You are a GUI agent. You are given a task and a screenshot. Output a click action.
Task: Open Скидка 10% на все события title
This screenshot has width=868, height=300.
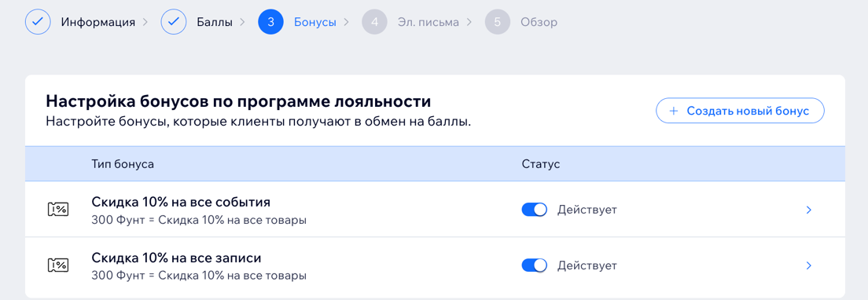tap(181, 202)
